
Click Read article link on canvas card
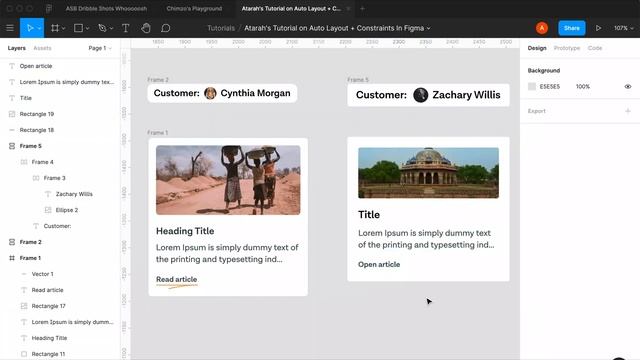pyautogui.click(x=176, y=280)
